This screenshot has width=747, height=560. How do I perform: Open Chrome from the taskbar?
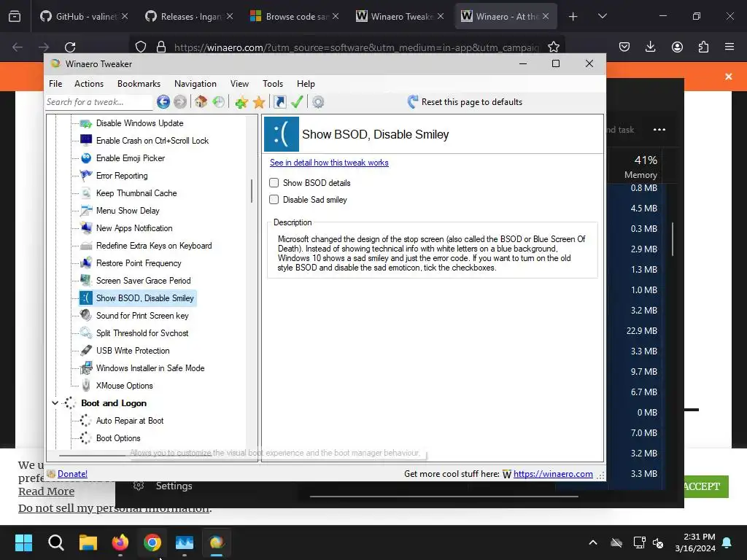pos(152,542)
